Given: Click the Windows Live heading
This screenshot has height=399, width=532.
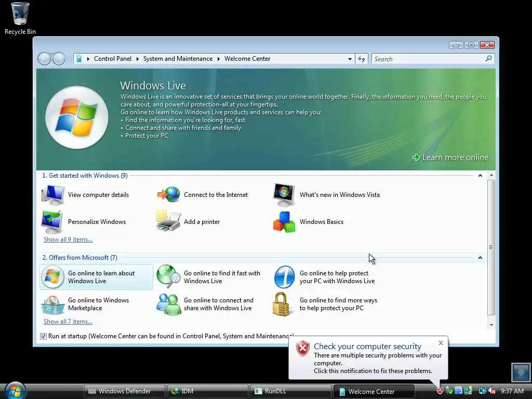Looking at the screenshot, I should coord(153,86).
